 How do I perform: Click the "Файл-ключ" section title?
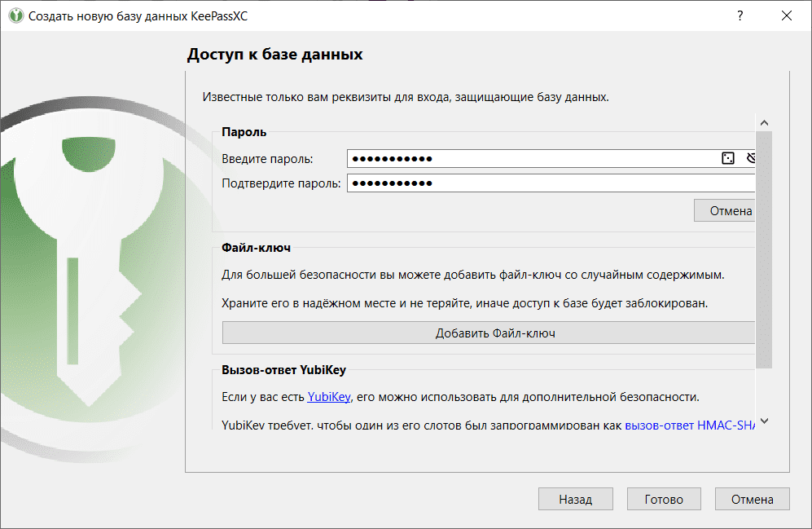[256, 248]
